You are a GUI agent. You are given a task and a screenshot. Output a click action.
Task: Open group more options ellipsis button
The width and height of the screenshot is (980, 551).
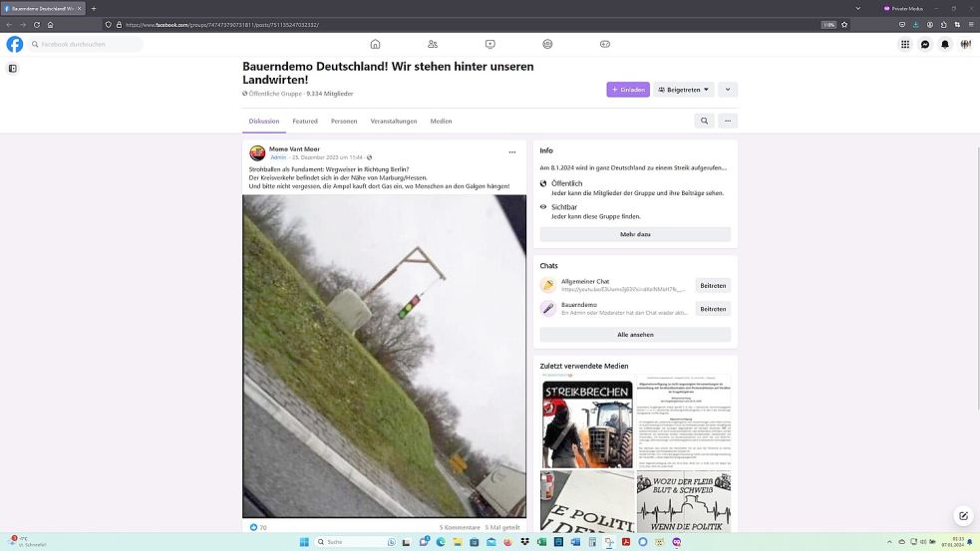728,122
